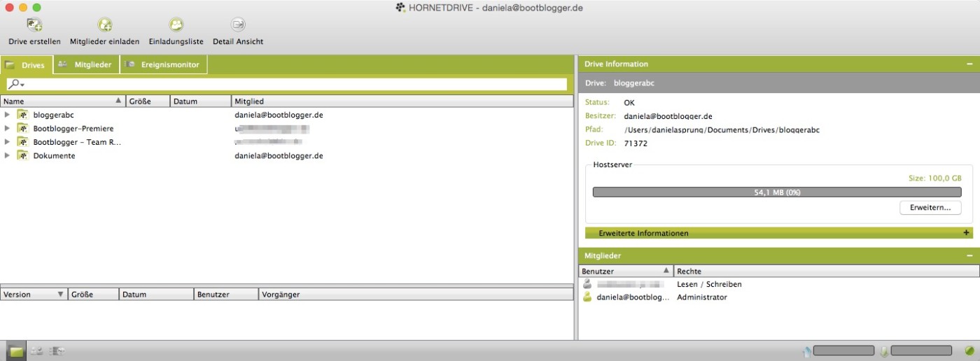Click the Bootblogger-Premiere drive icon
The width and height of the screenshot is (980, 361).
pyautogui.click(x=22, y=129)
